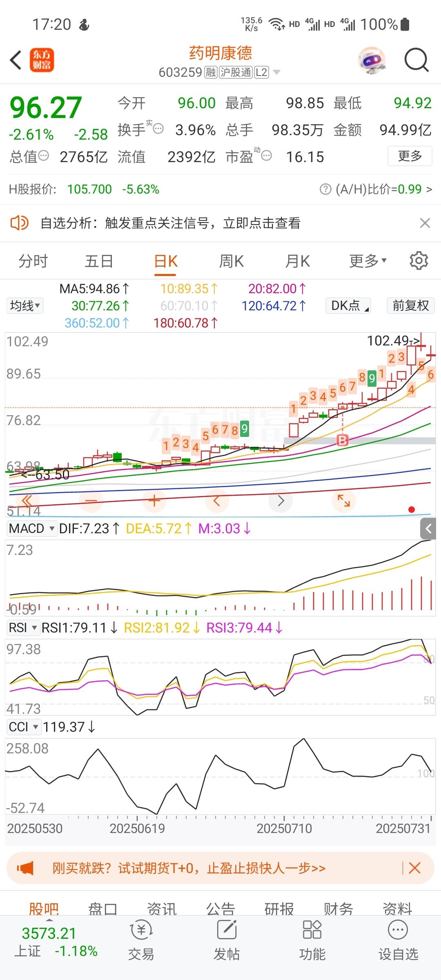Image resolution: width=441 pixels, height=980 pixels.
Task: Open the 公告 bottom tab
Action: pyautogui.click(x=220, y=909)
